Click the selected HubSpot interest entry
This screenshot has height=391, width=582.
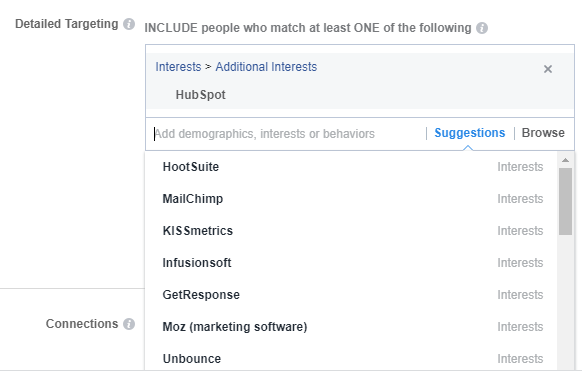[200, 95]
